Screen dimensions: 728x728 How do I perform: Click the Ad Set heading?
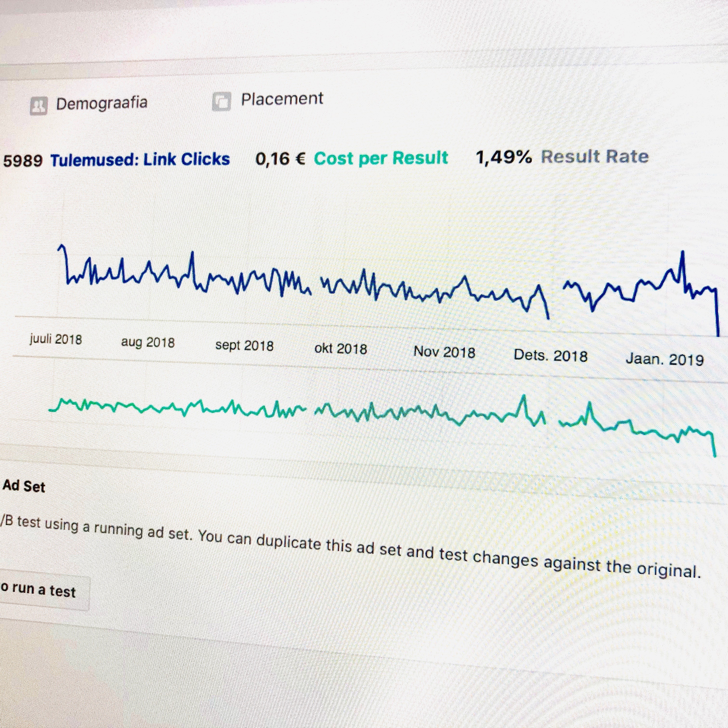tap(24, 486)
